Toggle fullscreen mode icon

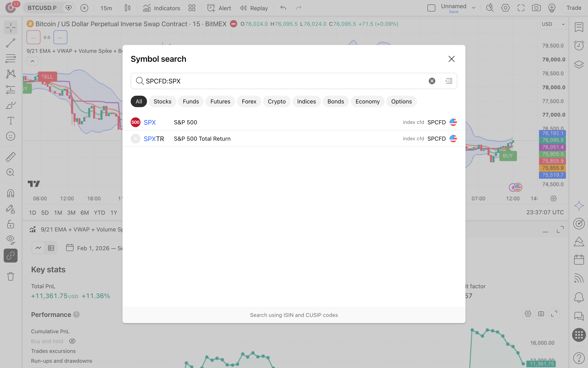[521, 8]
